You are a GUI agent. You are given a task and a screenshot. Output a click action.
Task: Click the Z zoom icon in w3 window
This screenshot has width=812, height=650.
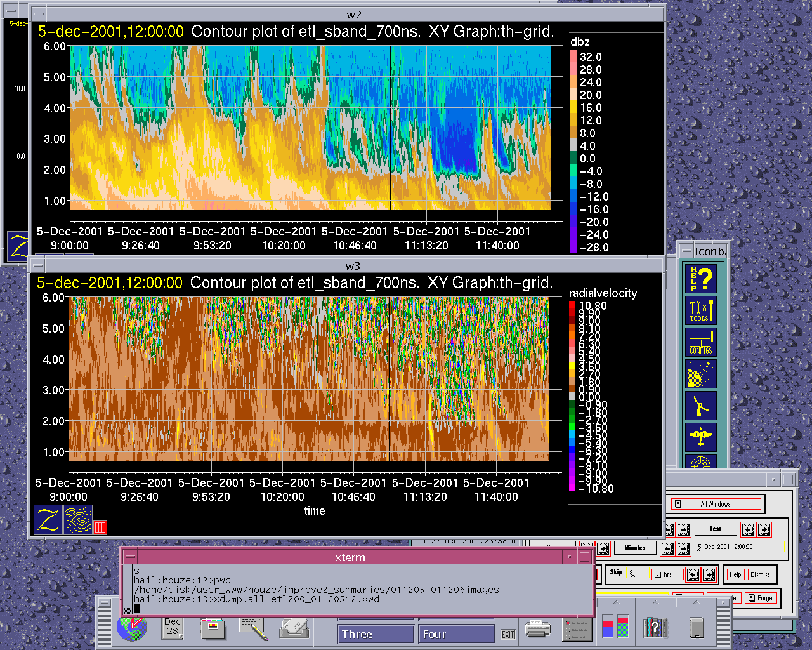point(48,520)
